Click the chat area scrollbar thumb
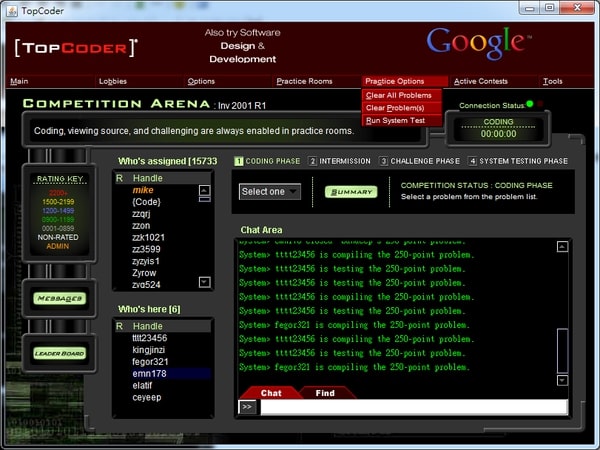The image size is (600, 450). pyautogui.click(x=562, y=351)
